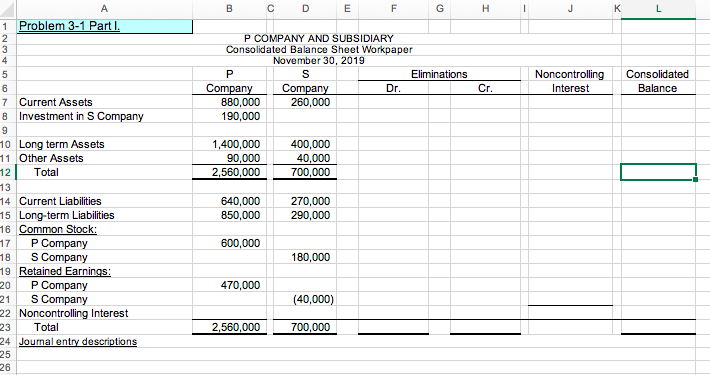The width and height of the screenshot is (710, 375).
Task: Click the 'Dr.' column heading
Action: tap(393, 88)
